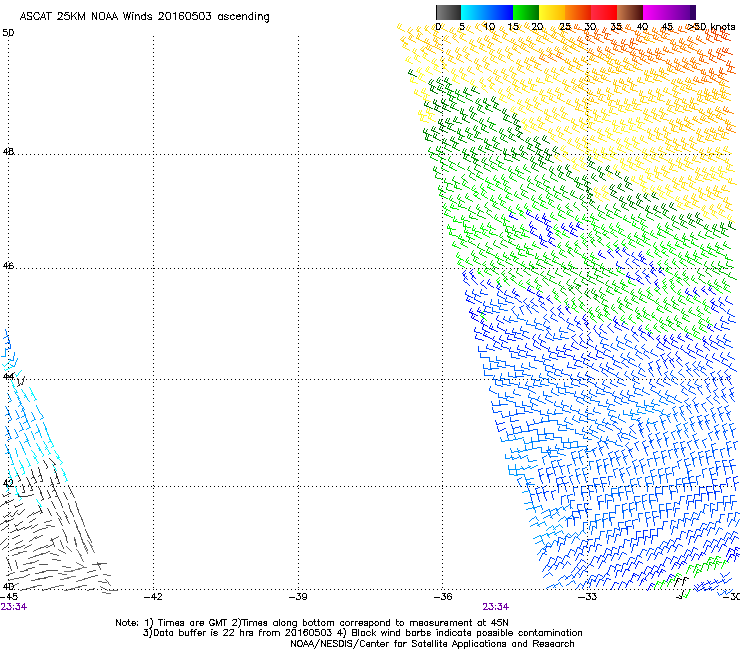Screen dimensions: 740x650
Task: Click the latitude label '46'
Action: 8,266
